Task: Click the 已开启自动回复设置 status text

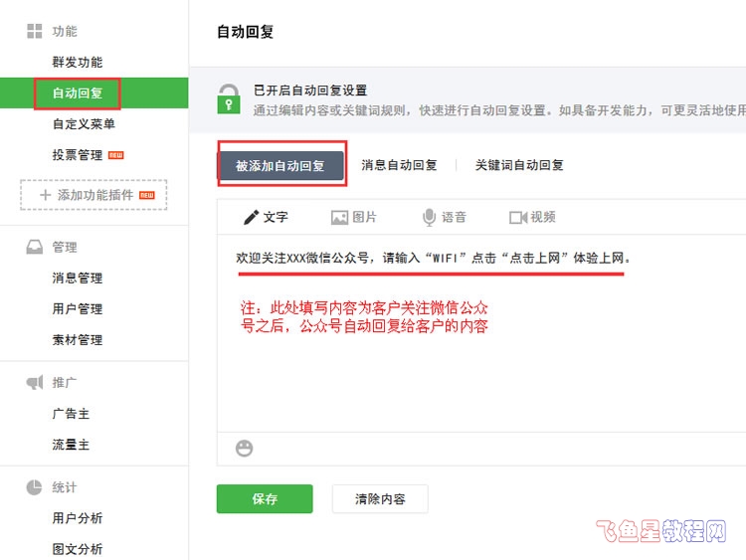Action: [310, 91]
